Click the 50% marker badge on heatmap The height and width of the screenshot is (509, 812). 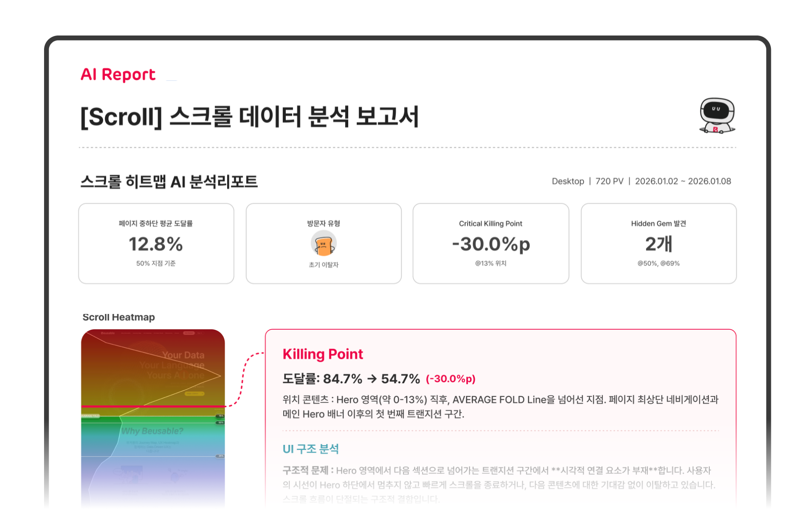click(220, 423)
